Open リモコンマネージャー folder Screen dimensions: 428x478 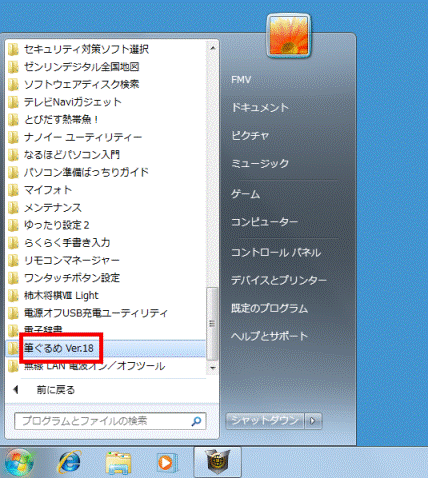coord(106,260)
